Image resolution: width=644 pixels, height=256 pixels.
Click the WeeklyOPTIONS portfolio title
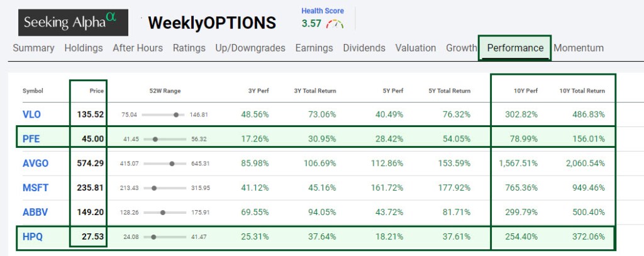tap(212, 23)
